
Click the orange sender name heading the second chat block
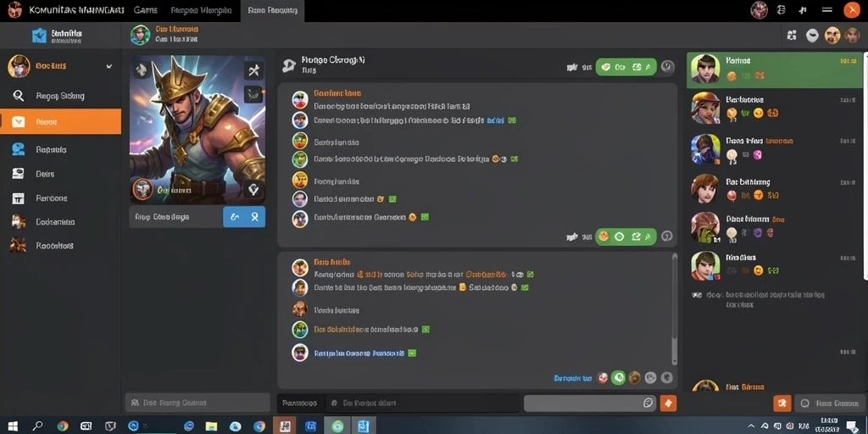pyautogui.click(x=332, y=262)
